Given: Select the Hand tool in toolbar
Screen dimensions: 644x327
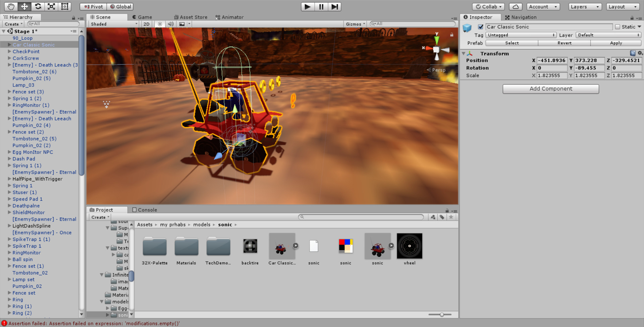Looking at the screenshot, I should (x=11, y=6).
